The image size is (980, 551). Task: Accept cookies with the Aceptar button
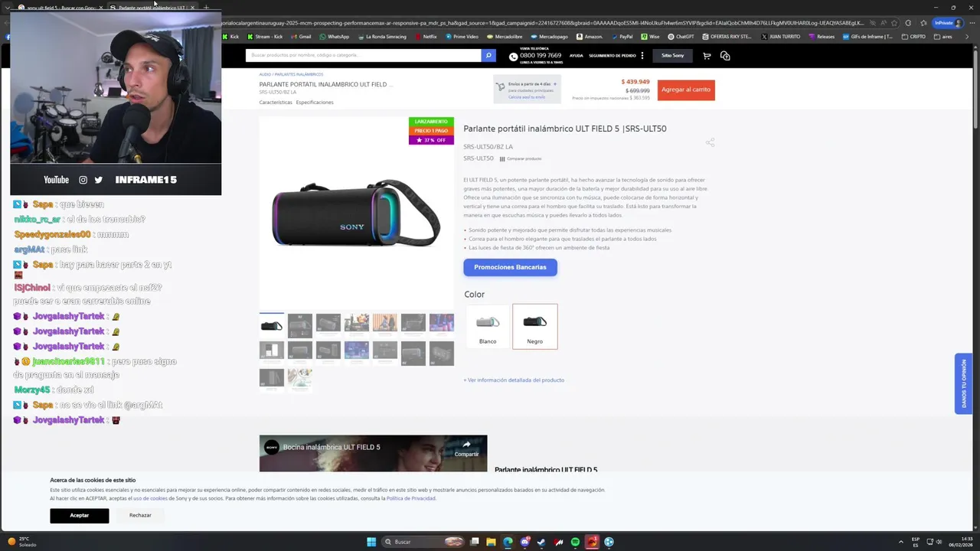coord(80,515)
